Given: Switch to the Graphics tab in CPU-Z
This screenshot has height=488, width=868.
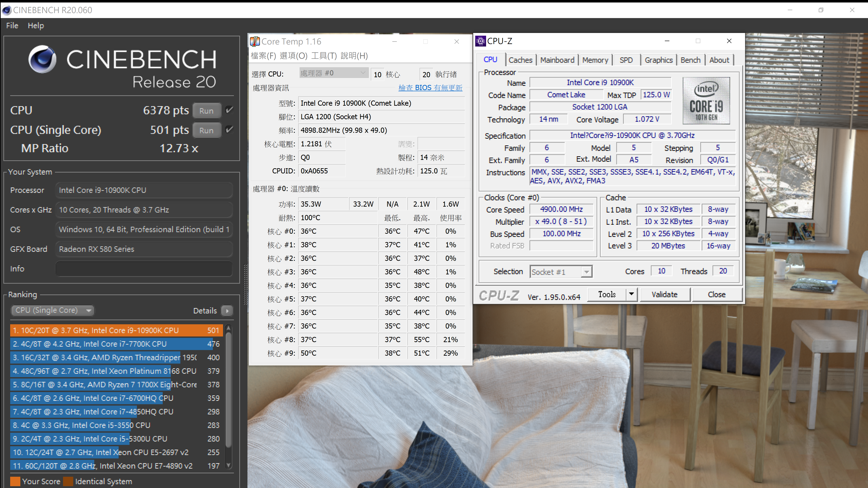Looking at the screenshot, I should [659, 60].
